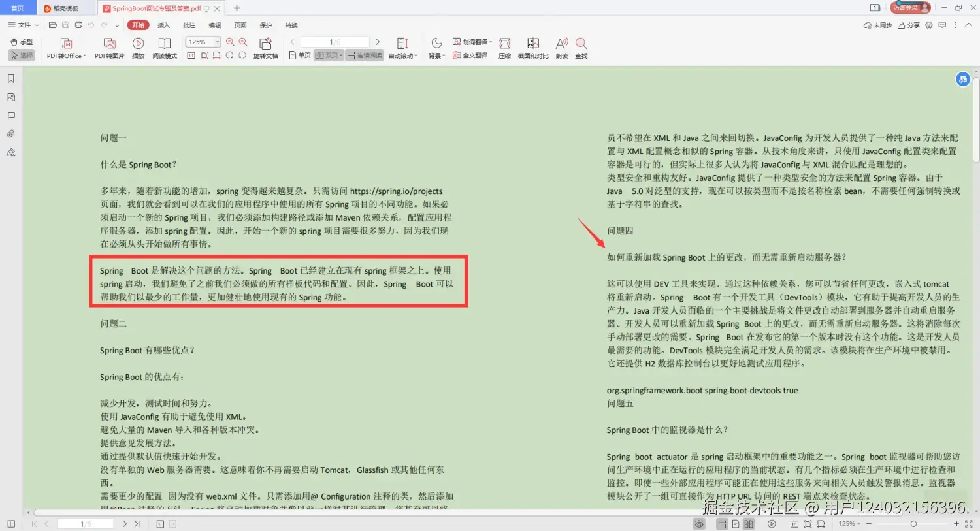Screen dimensions: 980x531
Task: Switch to the 保护 ribbon tab
Action: tap(266, 25)
